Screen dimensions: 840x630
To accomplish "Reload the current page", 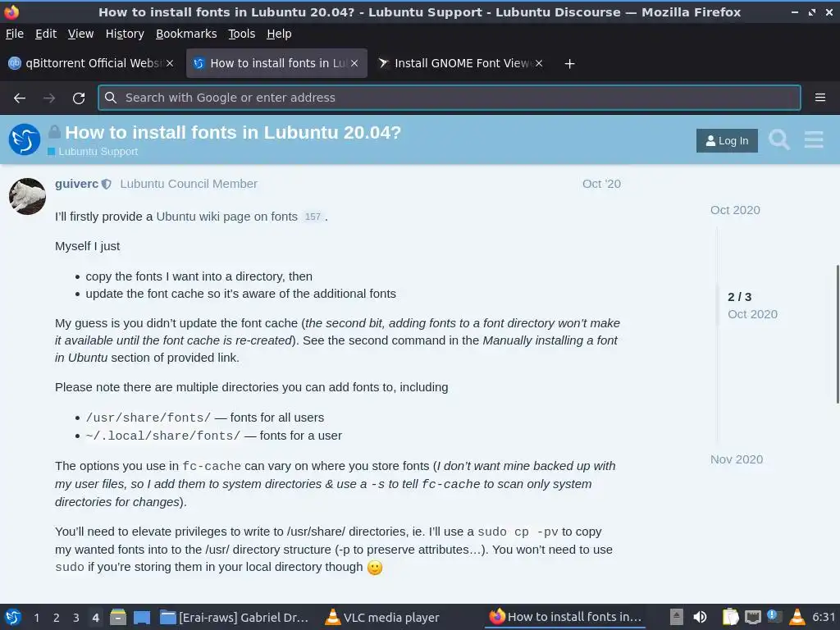I will click(79, 98).
